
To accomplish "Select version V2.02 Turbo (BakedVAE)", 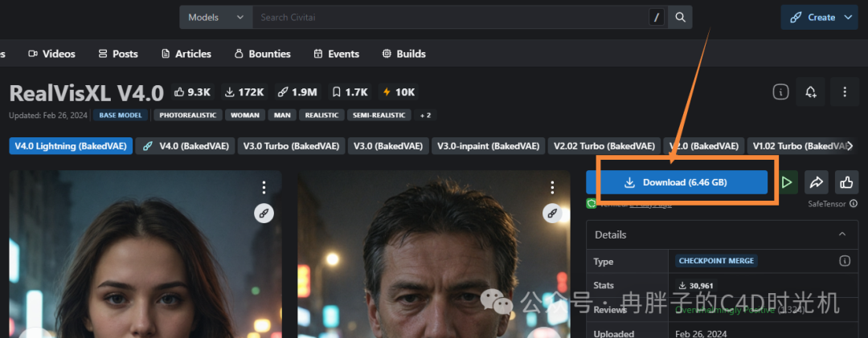I will [604, 146].
